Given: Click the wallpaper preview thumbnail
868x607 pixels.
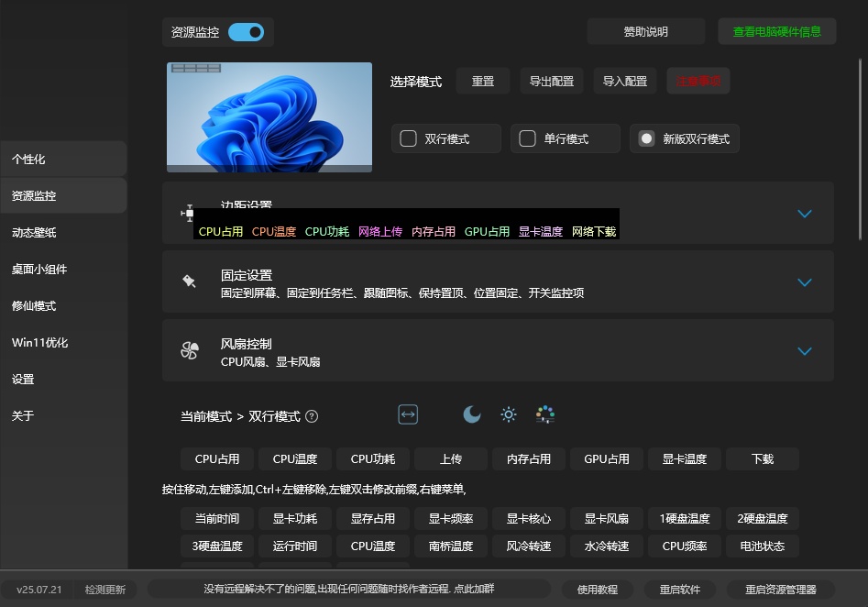Looking at the screenshot, I should (x=269, y=117).
